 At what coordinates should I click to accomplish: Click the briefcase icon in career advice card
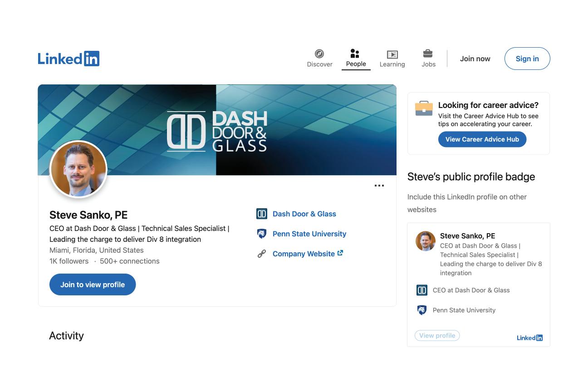tap(424, 108)
